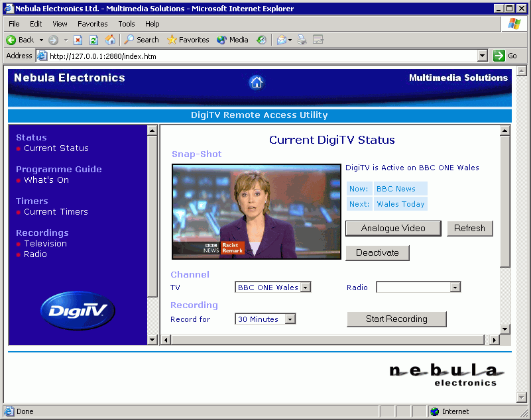Click the Print icon

pos(302,40)
